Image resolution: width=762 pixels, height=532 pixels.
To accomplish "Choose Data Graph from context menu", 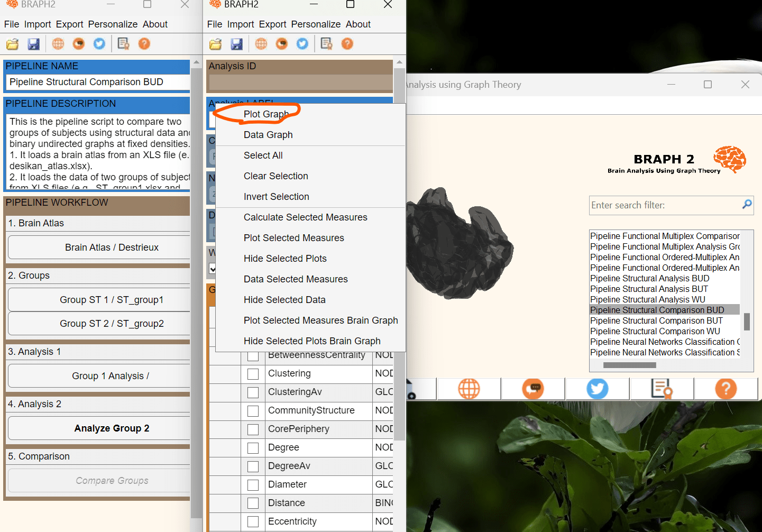I will point(310,135).
